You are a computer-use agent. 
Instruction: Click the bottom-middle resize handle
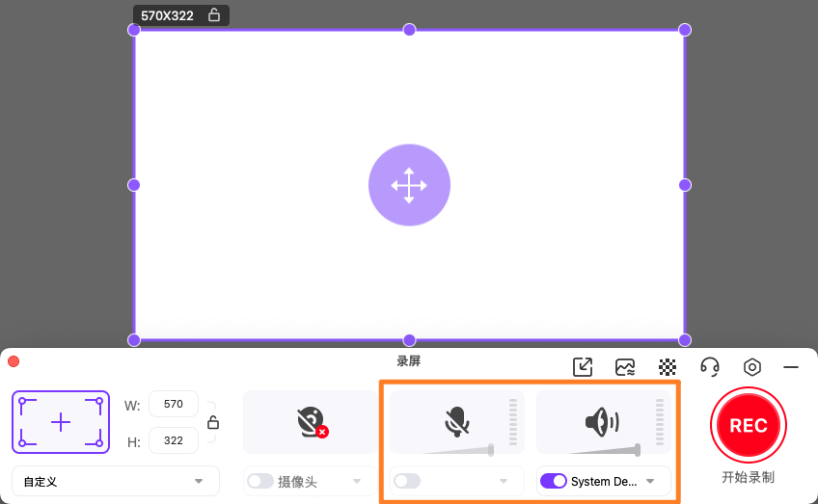point(410,340)
